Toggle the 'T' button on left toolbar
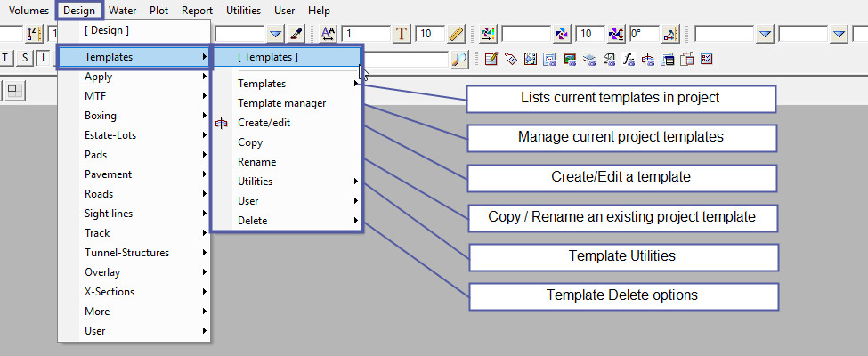 6,59
